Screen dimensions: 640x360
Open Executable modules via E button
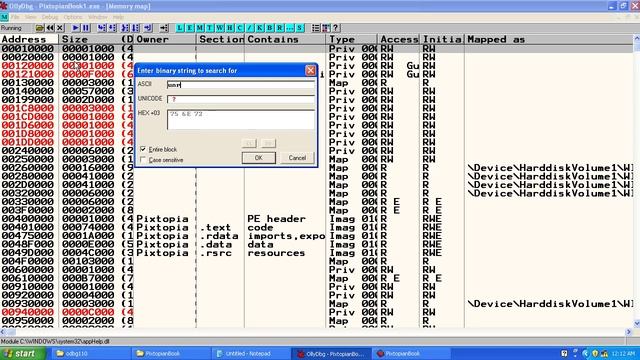point(189,28)
